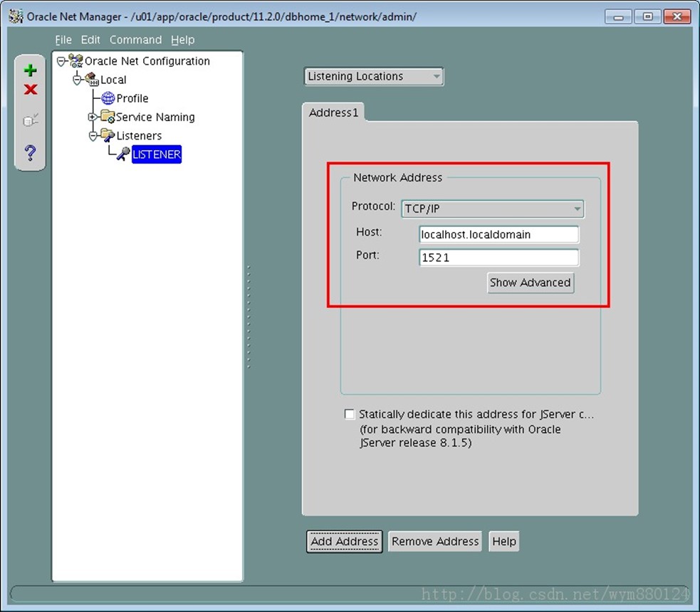The width and height of the screenshot is (700, 612).
Task: Click the Oracle Net Configuration root icon
Action: pyautogui.click(x=76, y=60)
